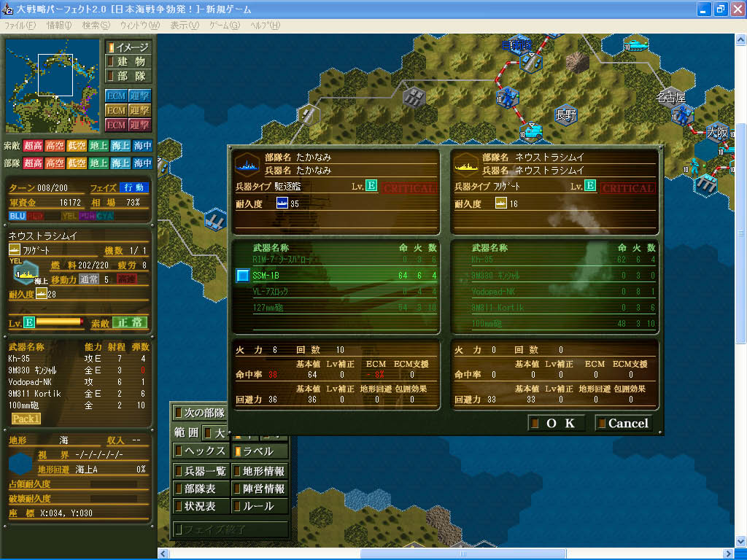Open the ゲーム(G) menu
The width and height of the screenshot is (747, 560).
pyautogui.click(x=225, y=26)
